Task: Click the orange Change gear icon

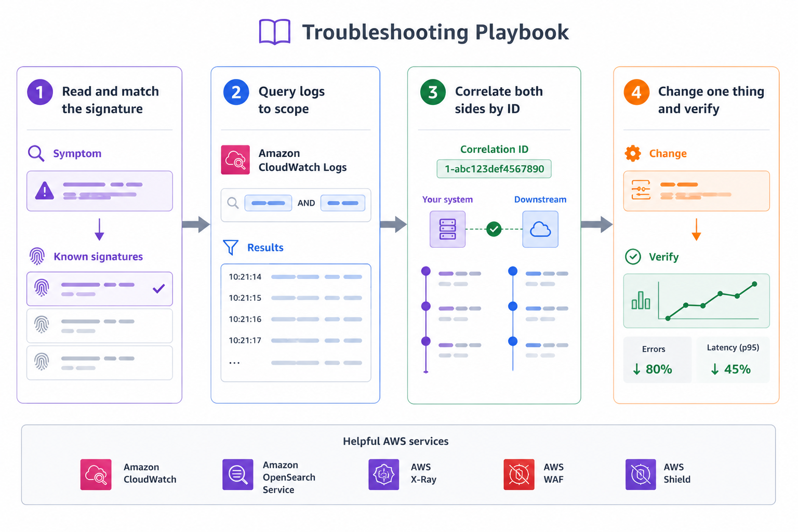Action: coord(633,153)
